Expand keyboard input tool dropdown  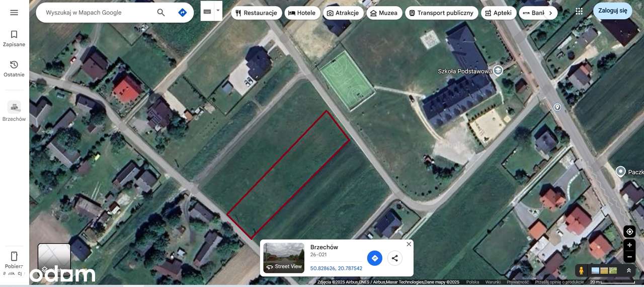(x=218, y=10)
